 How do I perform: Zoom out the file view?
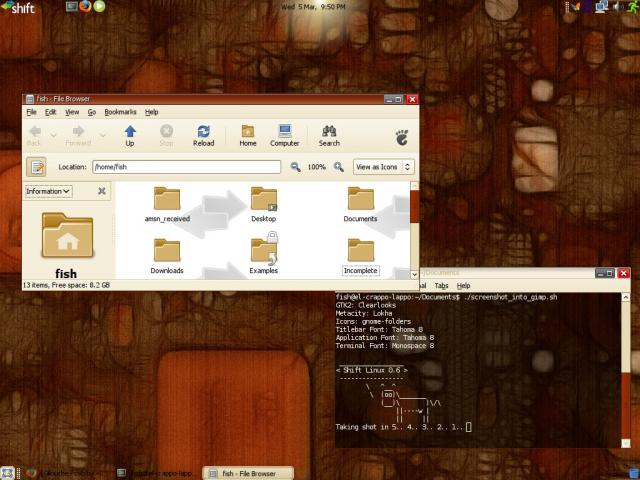tap(295, 167)
